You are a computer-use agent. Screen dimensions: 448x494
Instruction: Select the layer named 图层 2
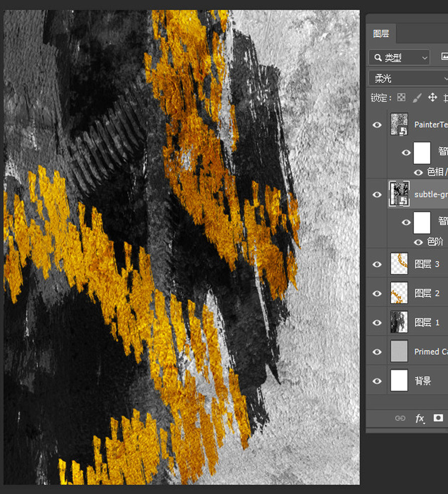(x=427, y=294)
